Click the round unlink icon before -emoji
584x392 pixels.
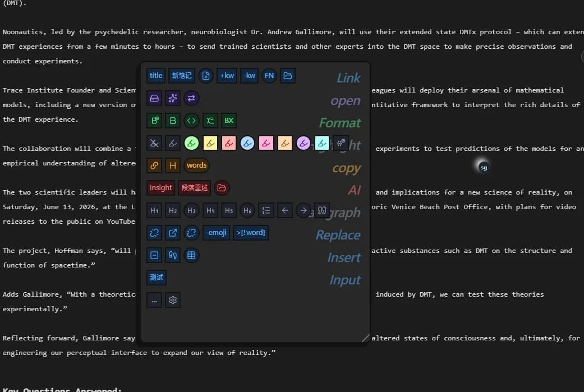pyautogui.click(x=191, y=233)
